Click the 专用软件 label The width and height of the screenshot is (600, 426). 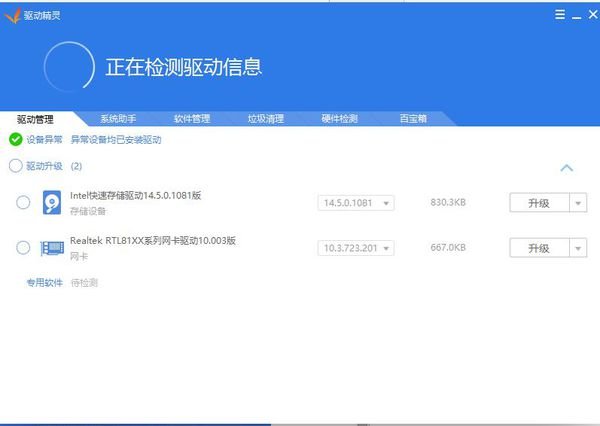(x=44, y=283)
